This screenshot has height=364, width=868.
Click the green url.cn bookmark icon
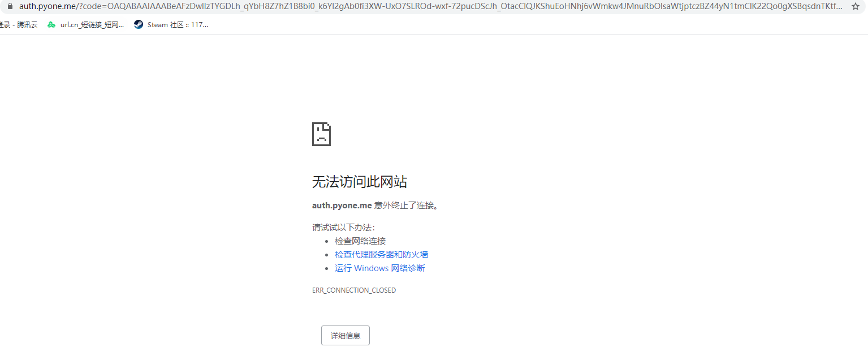(51, 25)
